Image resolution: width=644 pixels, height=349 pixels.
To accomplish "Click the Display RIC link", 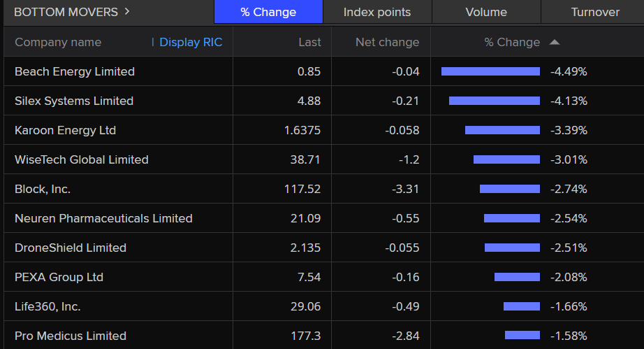I will [191, 42].
